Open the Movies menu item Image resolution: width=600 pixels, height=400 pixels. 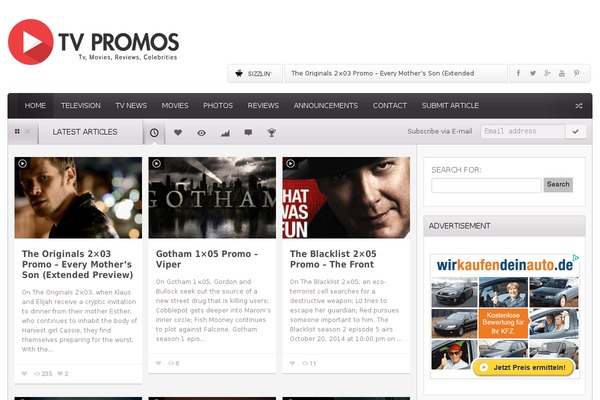(175, 106)
